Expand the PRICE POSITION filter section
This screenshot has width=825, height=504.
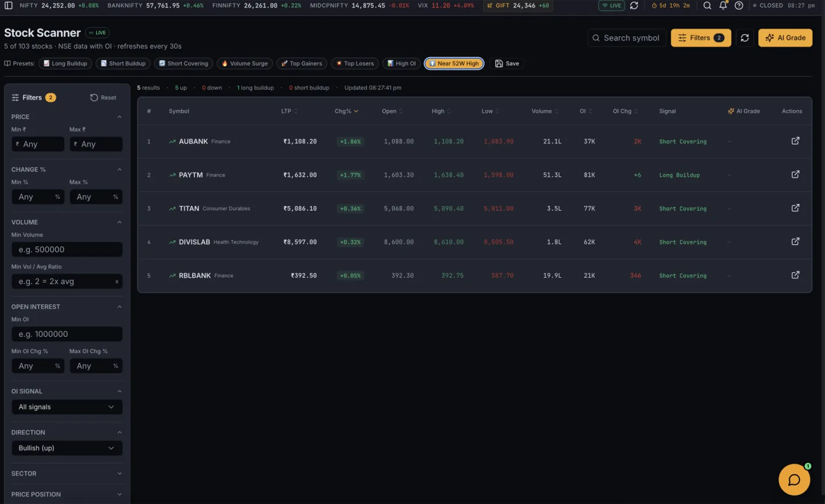click(66, 494)
